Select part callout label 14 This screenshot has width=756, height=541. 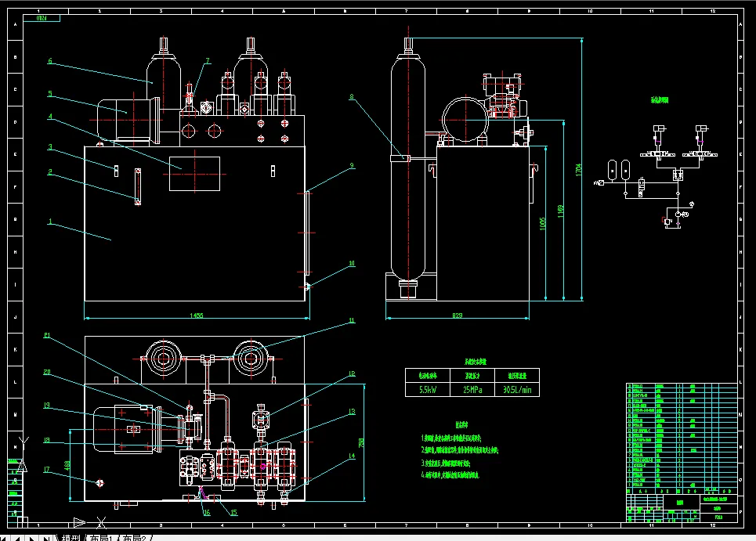click(352, 456)
